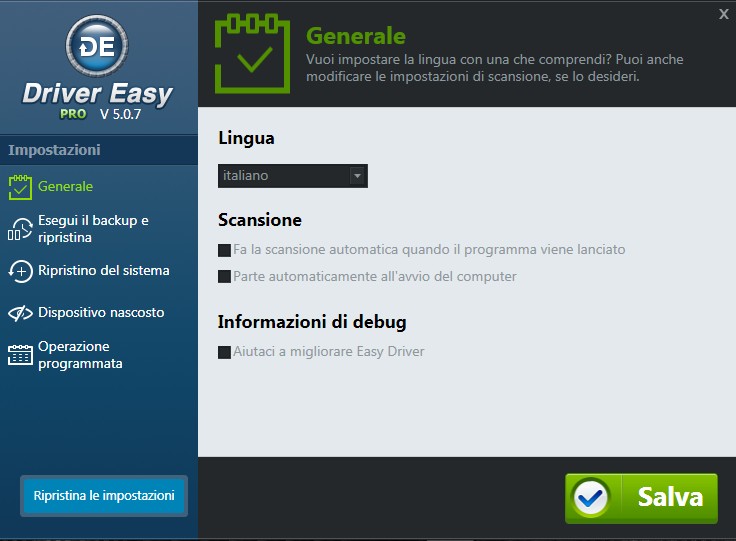
Task: Click the description text under Generale title
Action: click(x=495, y=68)
